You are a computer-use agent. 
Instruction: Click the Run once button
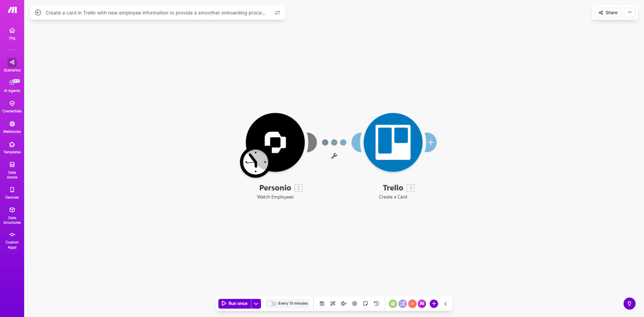pos(235,304)
